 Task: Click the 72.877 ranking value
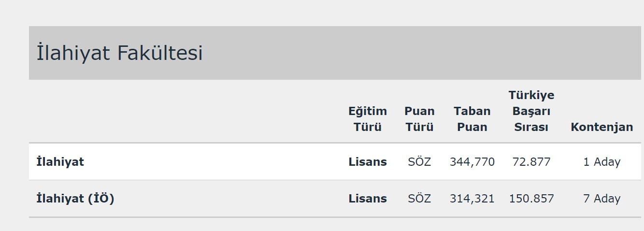coord(531,162)
